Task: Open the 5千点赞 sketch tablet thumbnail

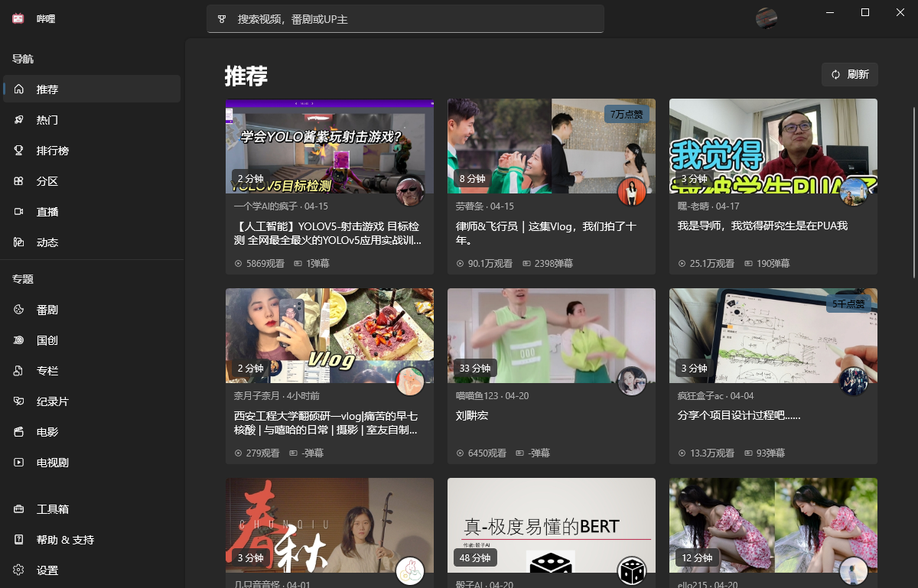Action: point(773,336)
